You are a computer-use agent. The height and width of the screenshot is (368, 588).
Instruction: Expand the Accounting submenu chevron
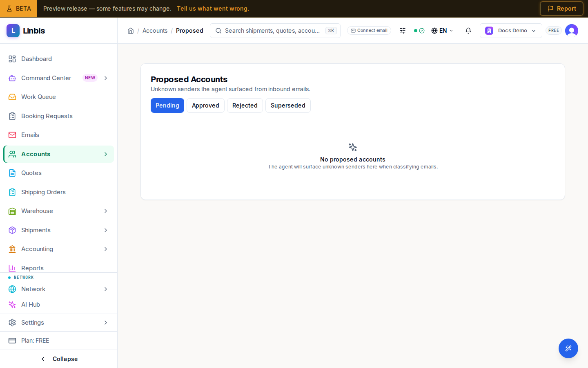tap(106, 249)
